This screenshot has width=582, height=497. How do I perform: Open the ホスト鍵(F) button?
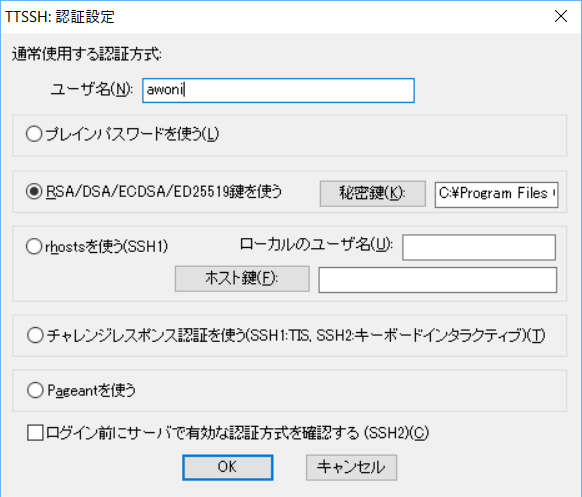coord(242,278)
